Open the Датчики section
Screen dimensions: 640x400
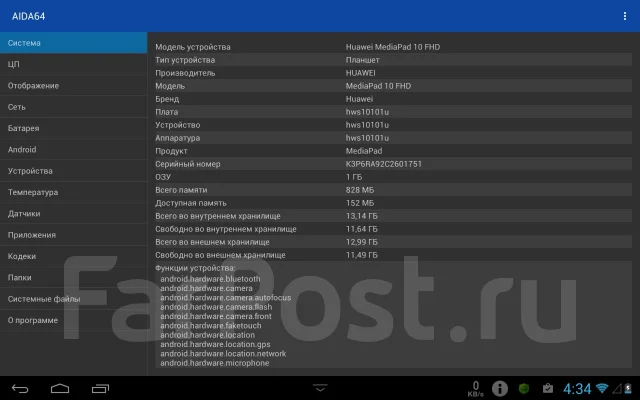73,213
